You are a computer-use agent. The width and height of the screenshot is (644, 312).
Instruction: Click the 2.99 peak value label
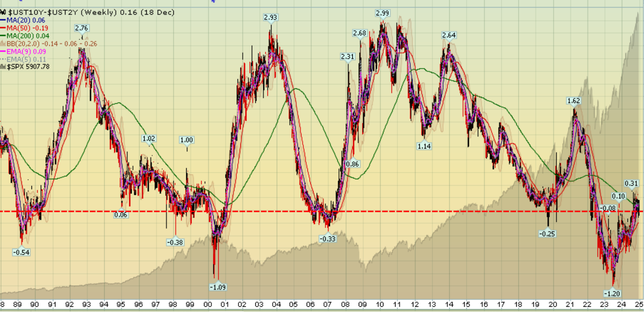382,13
